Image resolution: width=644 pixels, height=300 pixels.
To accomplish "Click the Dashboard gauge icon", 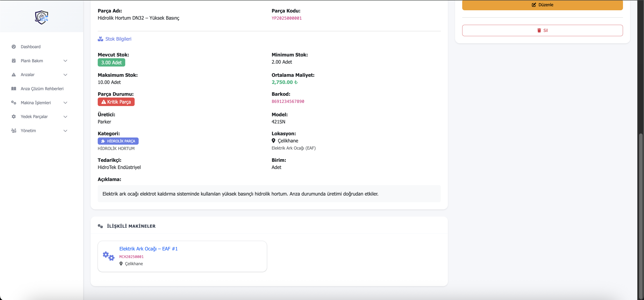I will tap(14, 47).
